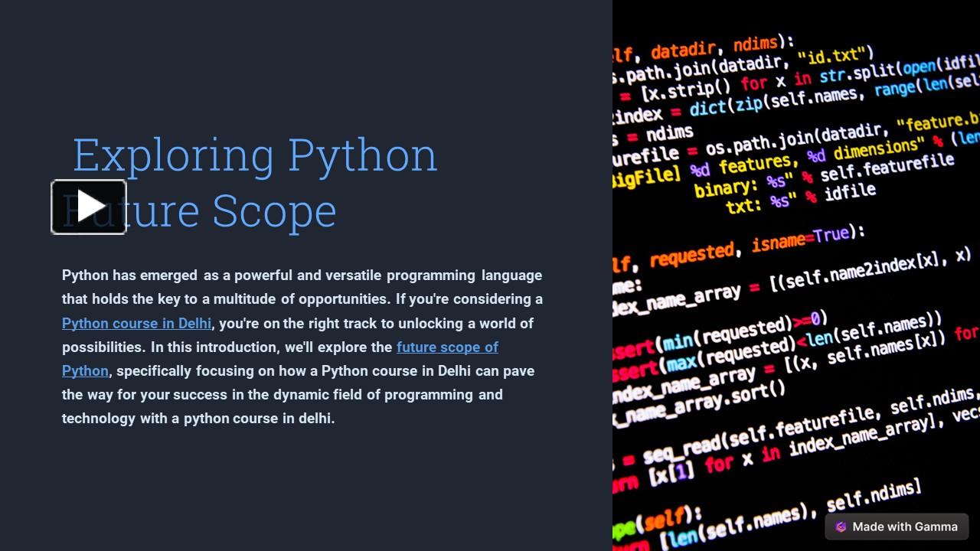Open the 'future scope of Python' hyperlink

click(447, 347)
